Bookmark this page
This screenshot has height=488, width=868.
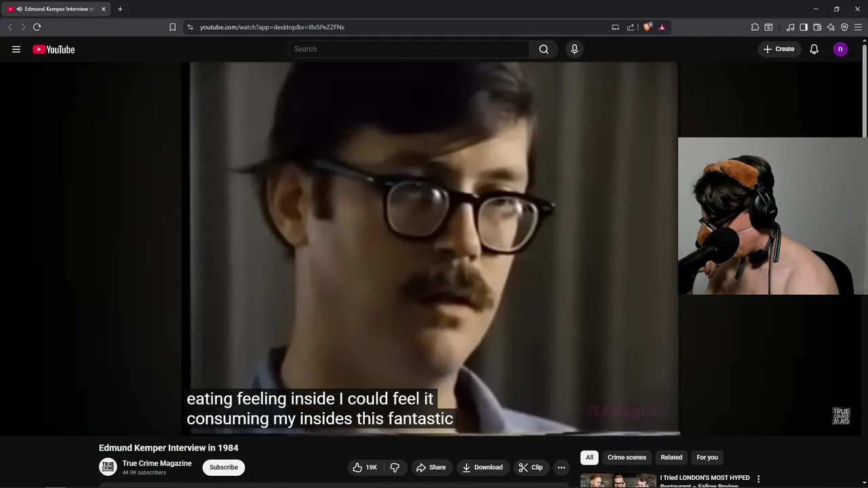[x=172, y=27]
